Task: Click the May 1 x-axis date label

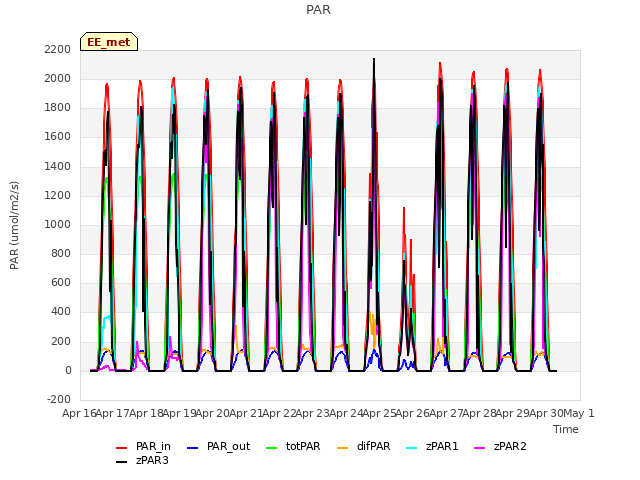Action: 579,413
